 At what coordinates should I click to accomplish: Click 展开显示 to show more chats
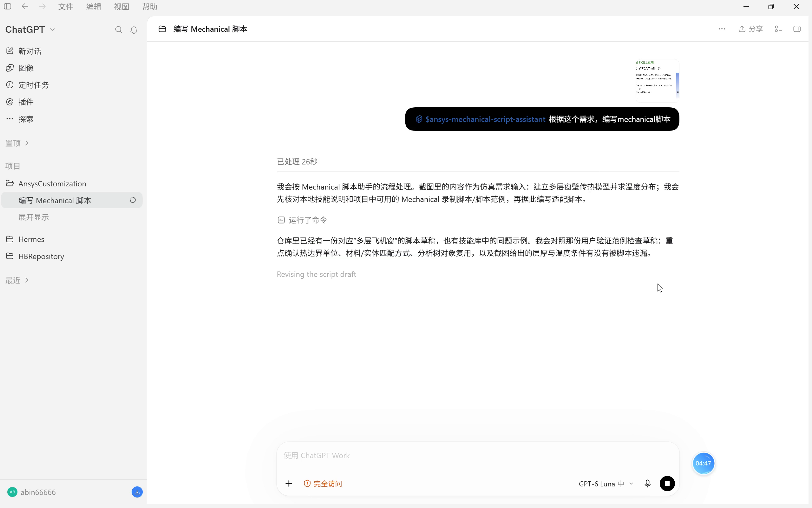34,217
